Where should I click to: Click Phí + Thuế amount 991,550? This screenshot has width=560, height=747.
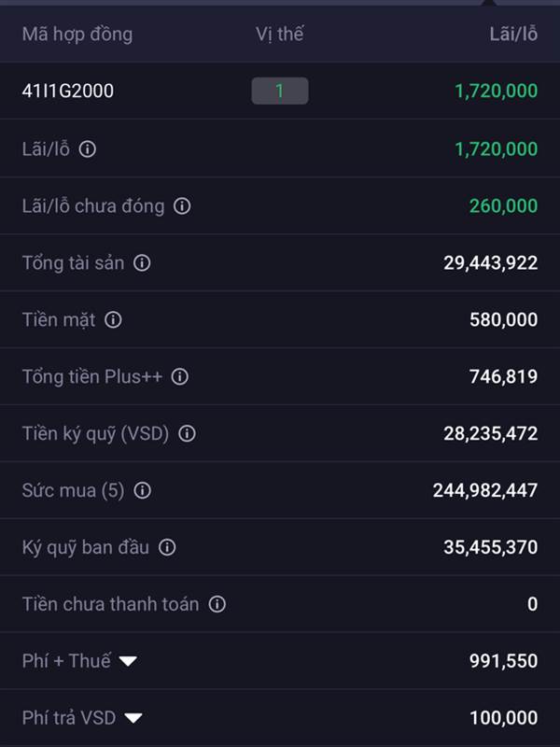tap(503, 661)
